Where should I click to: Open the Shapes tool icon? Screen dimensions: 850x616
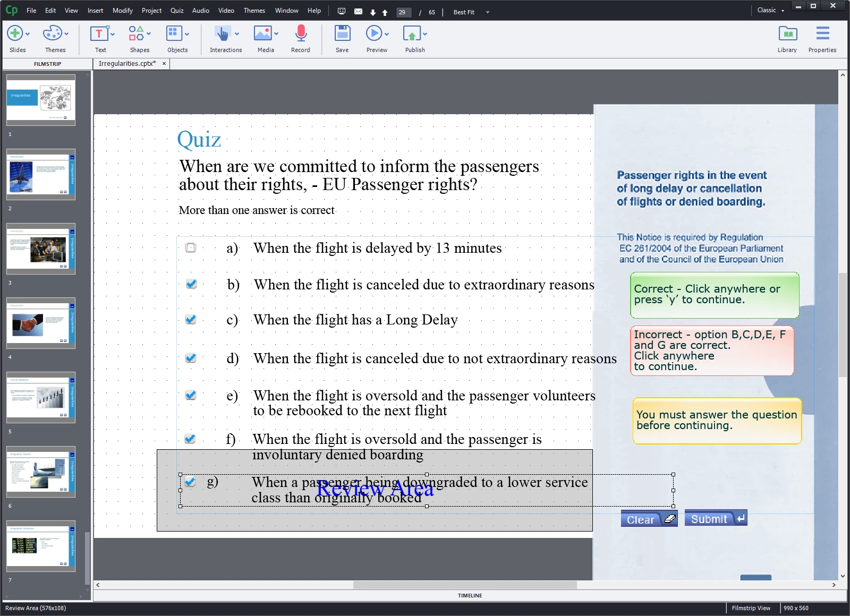[136, 33]
